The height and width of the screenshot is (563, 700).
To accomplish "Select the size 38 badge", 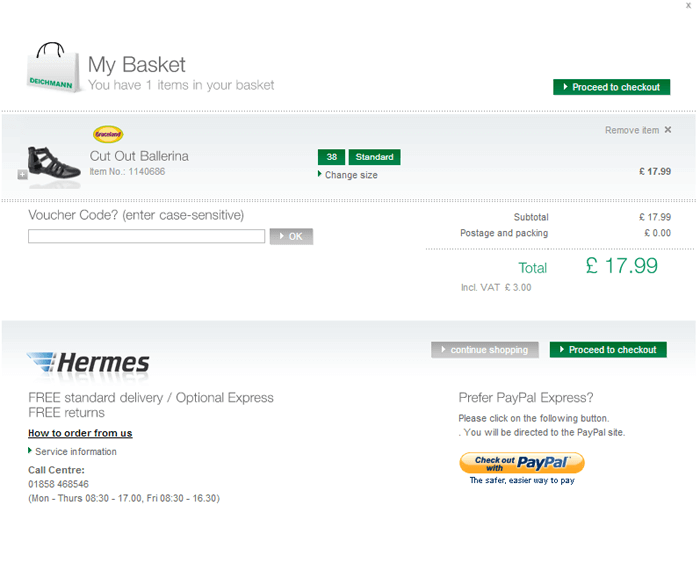I will coord(331,157).
